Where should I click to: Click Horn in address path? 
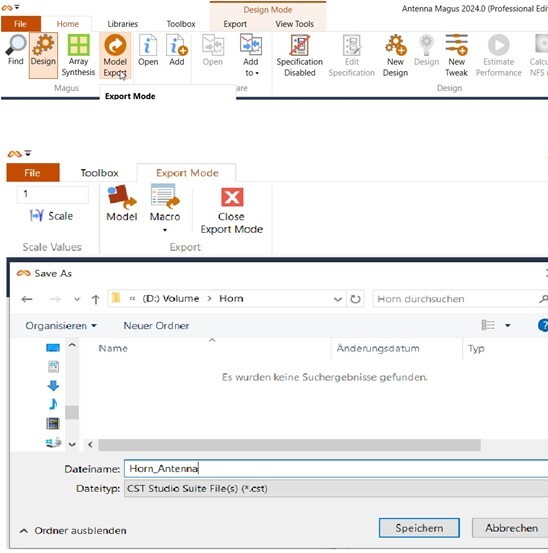click(x=231, y=299)
